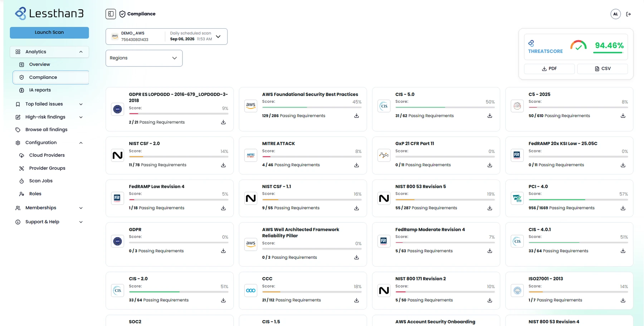The width and height of the screenshot is (644, 326).
Task: Download the GxP 21 CFR Part 11 report
Action: [x=490, y=165]
